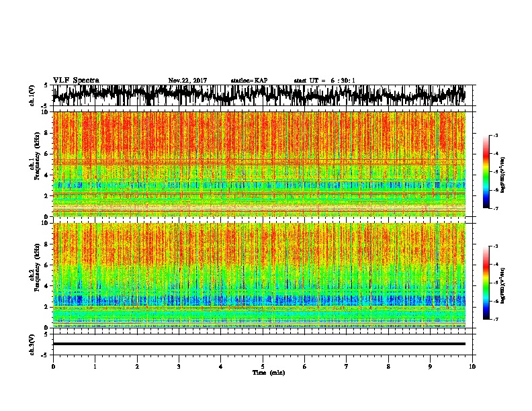Click the ch.1 "Frequency (kHz)" axis label
Screen dimensions: 532x411
37,155
